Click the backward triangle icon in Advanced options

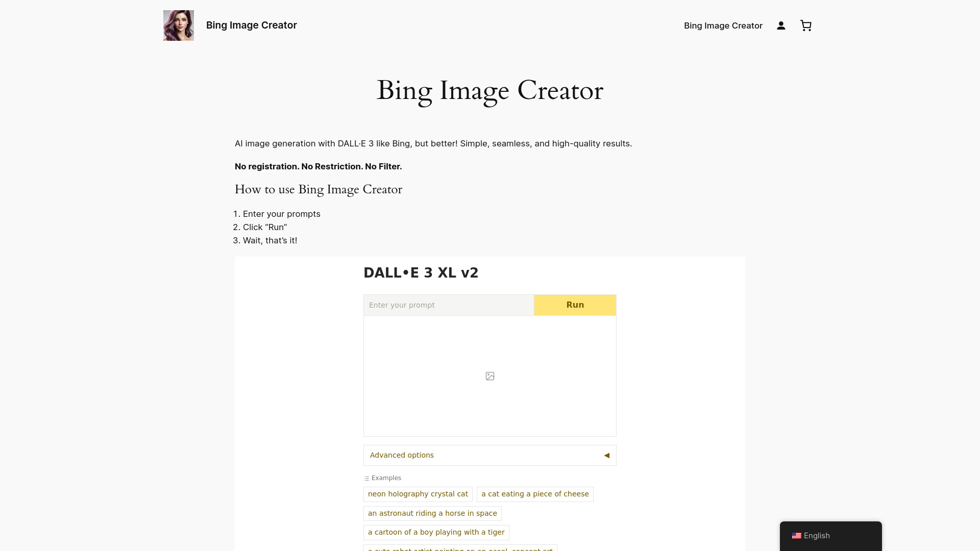(607, 456)
